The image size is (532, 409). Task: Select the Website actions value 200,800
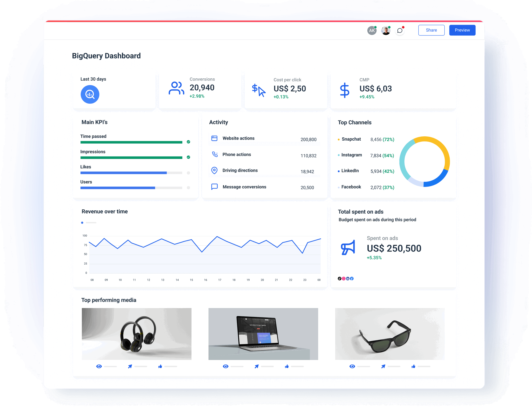coord(308,140)
